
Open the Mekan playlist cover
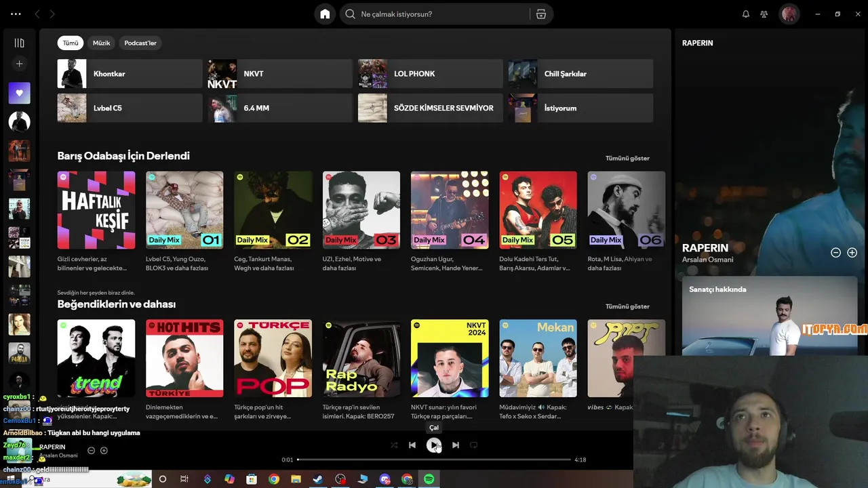point(538,359)
